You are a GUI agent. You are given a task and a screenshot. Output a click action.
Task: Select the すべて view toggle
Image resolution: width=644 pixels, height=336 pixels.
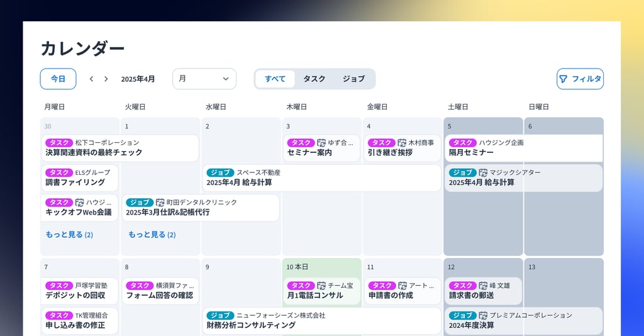275,79
